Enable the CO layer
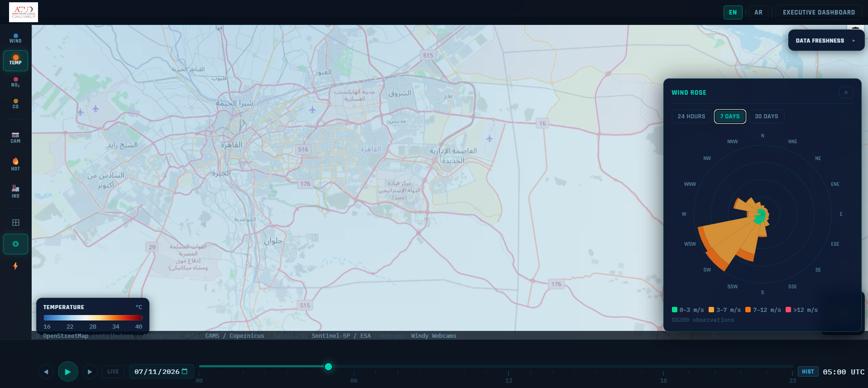868x388 pixels. pyautogui.click(x=15, y=104)
